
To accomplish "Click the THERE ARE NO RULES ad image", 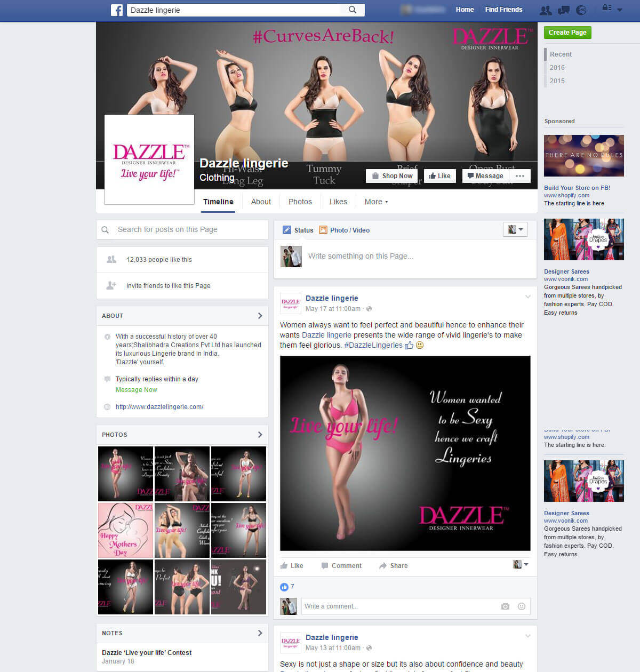I will click(584, 156).
